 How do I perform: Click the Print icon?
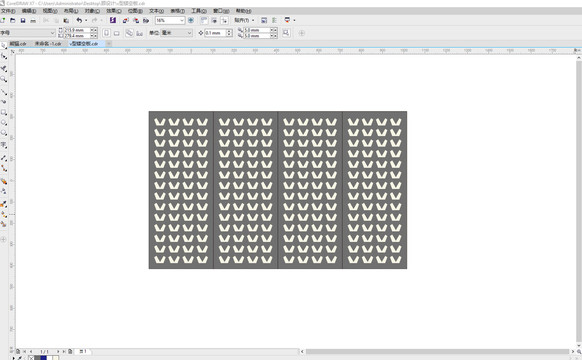tap(33, 21)
